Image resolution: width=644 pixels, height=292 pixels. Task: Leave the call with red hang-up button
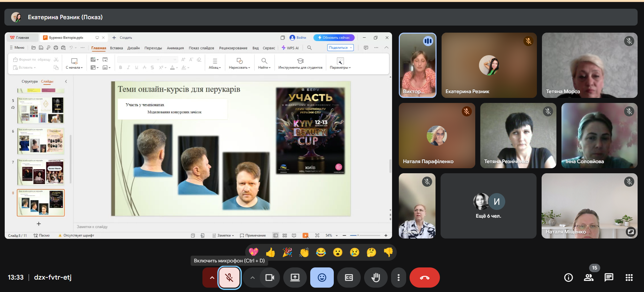[x=425, y=278]
